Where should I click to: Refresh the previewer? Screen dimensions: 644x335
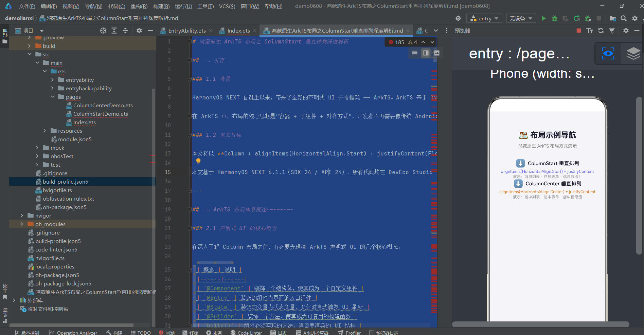point(601,31)
